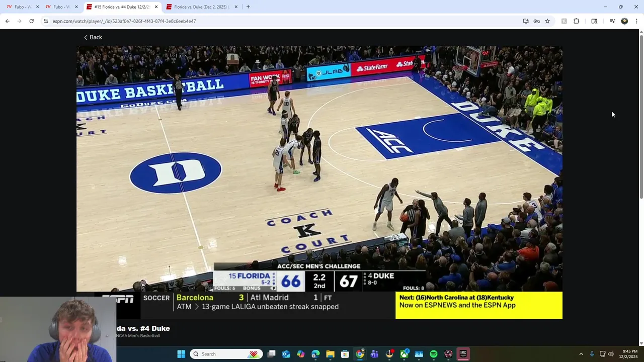Open Microsoft Edge from the taskbar
Viewport: 644px width, 362px height.
pyautogui.click(x=315, y=354)
